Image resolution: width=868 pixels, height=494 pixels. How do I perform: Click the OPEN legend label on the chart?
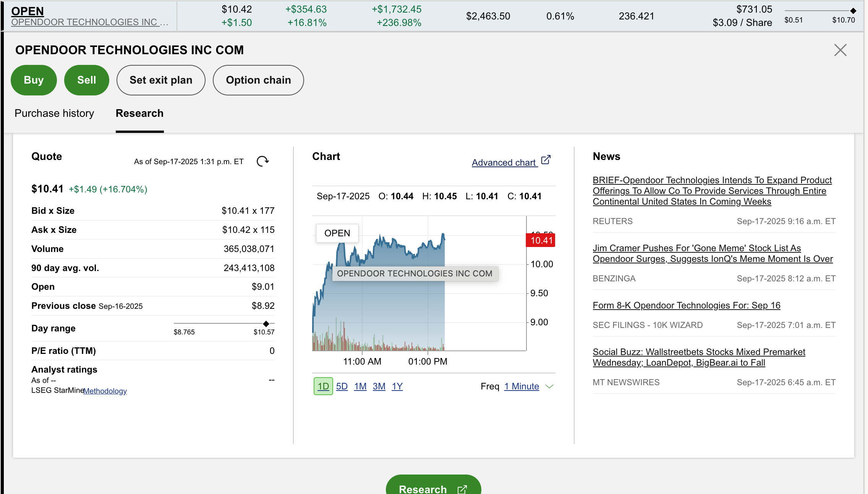coord(337,233)
